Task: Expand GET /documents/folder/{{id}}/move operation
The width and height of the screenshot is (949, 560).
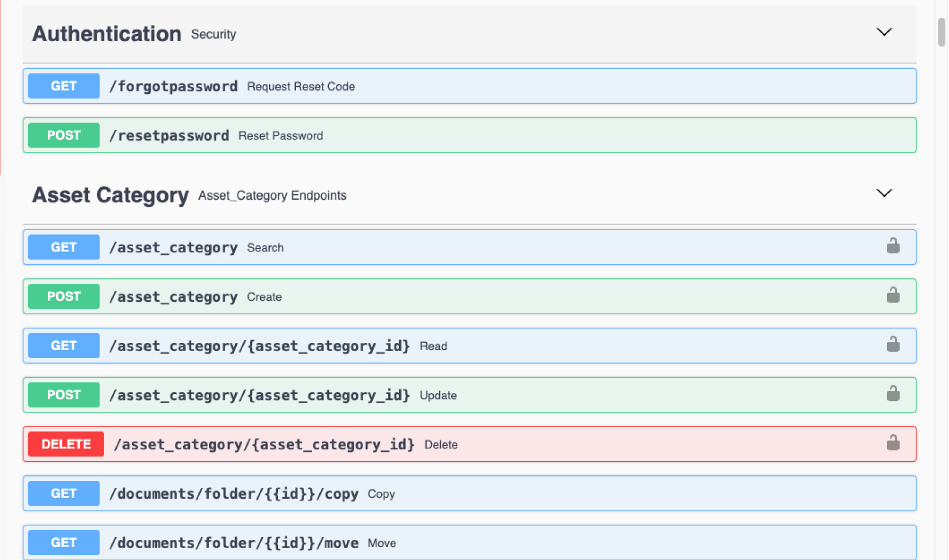Action: [470, 542]
